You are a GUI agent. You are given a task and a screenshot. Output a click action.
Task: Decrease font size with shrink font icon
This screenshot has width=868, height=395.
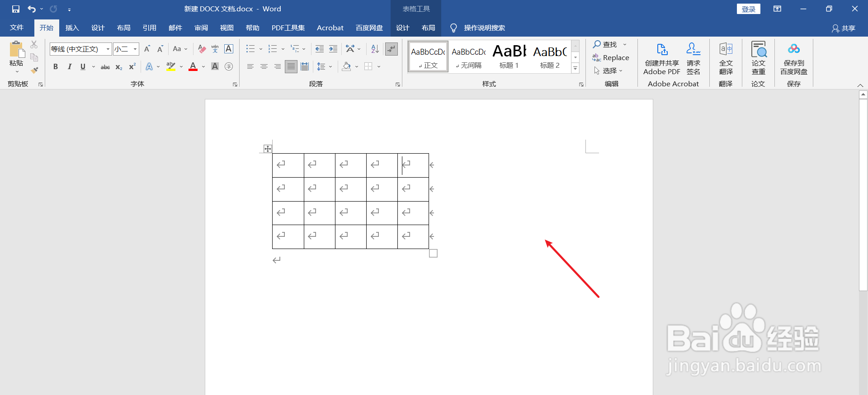pos(160,49)
